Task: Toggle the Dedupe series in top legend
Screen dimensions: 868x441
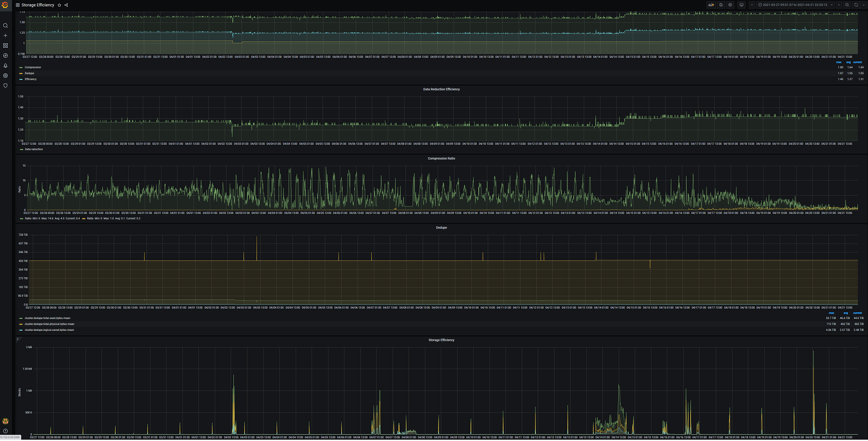Action: [30, 73]
